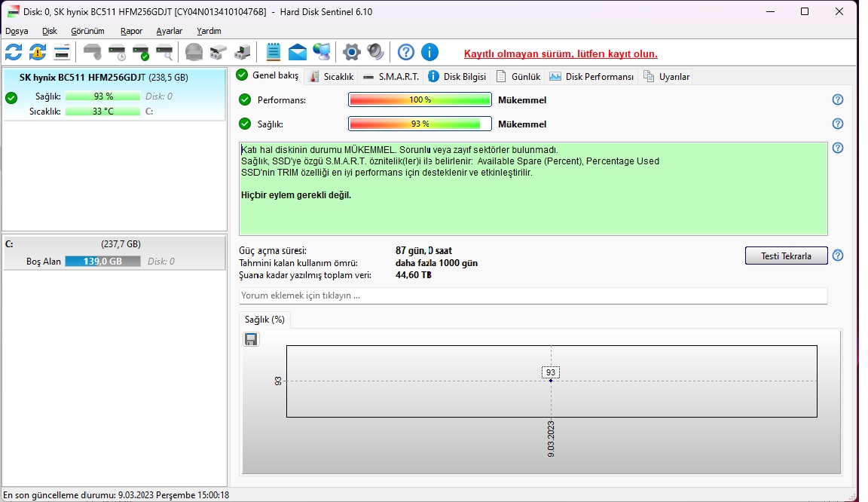Image resolution: width=868 pixels, height=502 pixels.
Task: Click the tower drive with binoculars icon
Action: coord(243,53)
